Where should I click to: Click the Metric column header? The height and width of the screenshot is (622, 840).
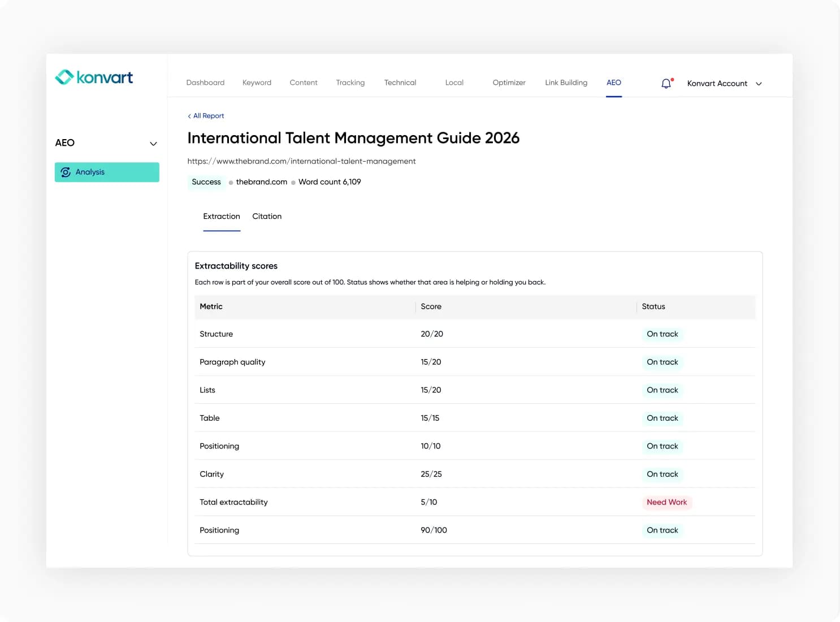click(x=211, y=306)
